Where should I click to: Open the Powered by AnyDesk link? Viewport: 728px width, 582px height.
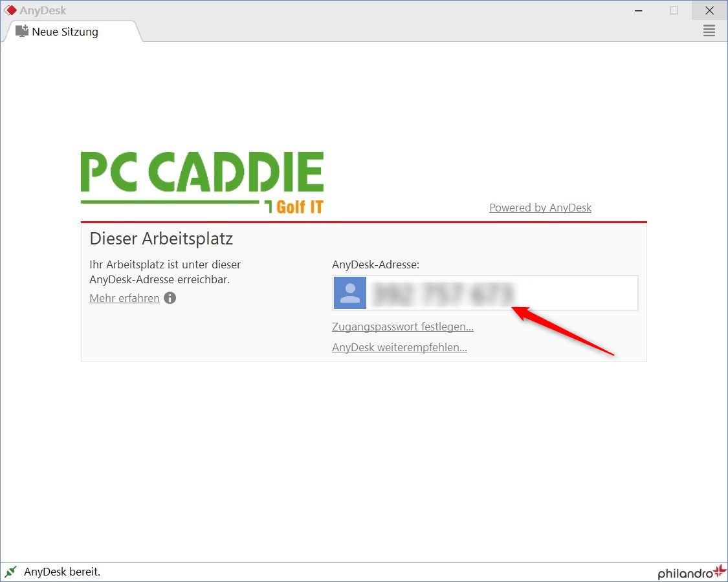[540, 208]
